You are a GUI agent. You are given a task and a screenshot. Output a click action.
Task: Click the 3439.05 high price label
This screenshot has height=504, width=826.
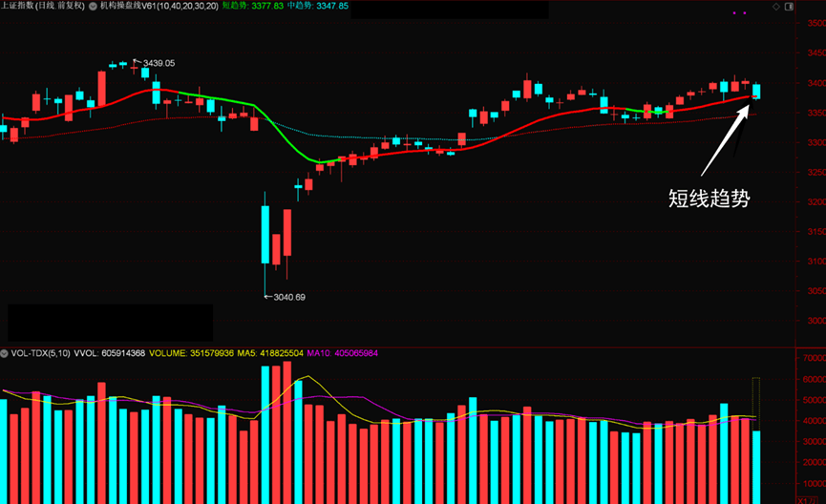click(159, 63)
